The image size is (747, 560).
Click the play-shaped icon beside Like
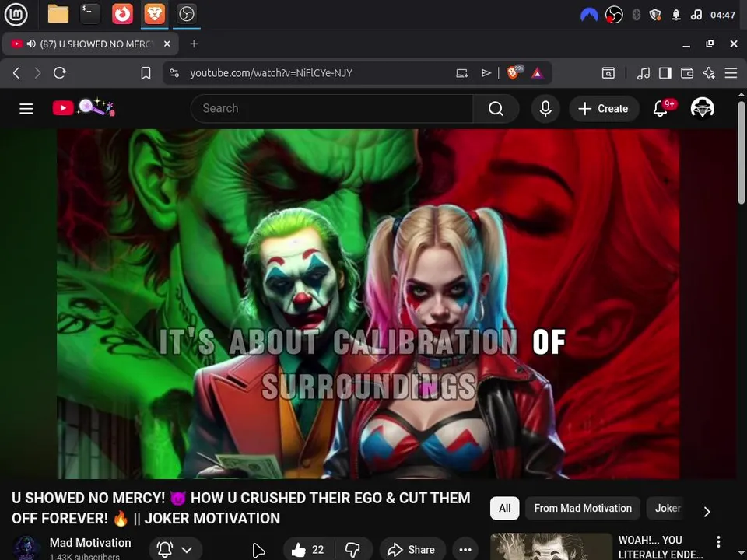coord(258,550)
